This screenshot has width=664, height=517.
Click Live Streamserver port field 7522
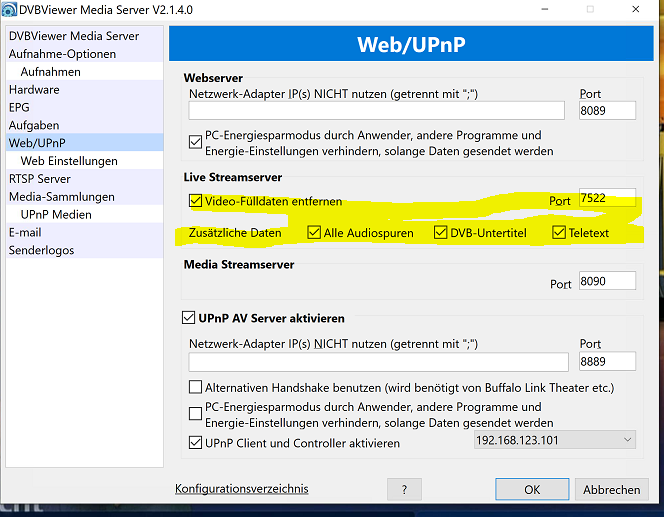(607, 198)
